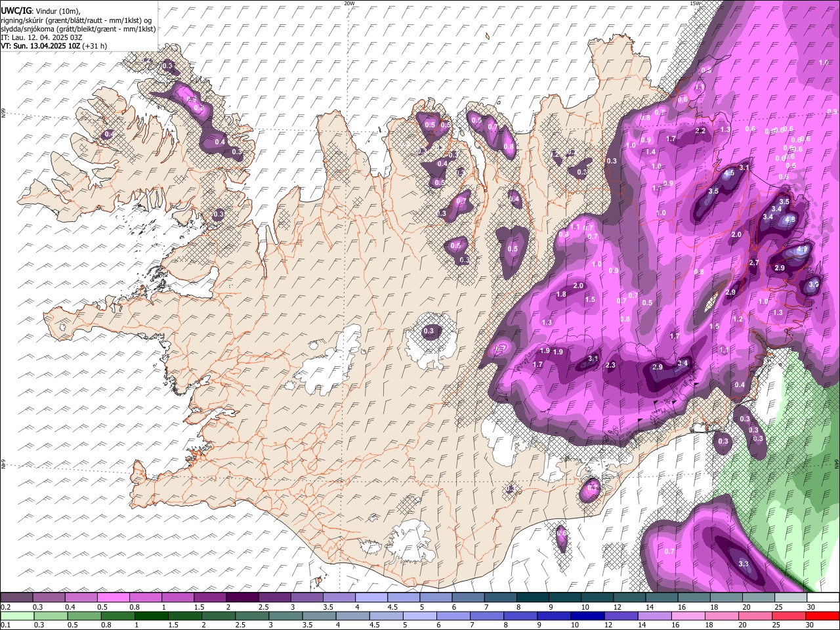Screen dimensions: 840x630
Task: Click the 2.3 precipitation value on the map
Action: click(x=610, y=365)
